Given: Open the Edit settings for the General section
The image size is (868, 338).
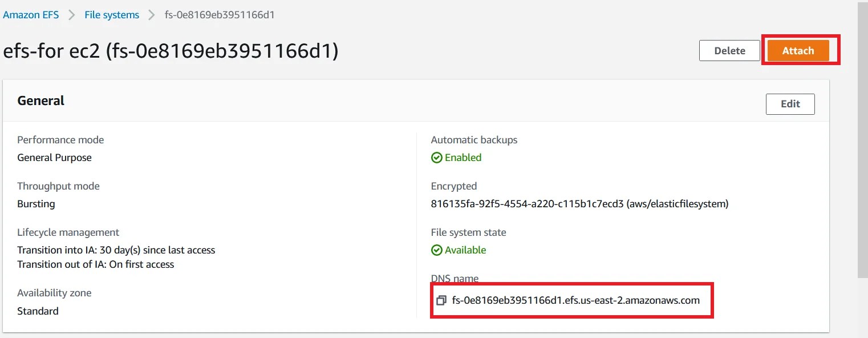Looking at the screenshot, I should click(790, 104).
